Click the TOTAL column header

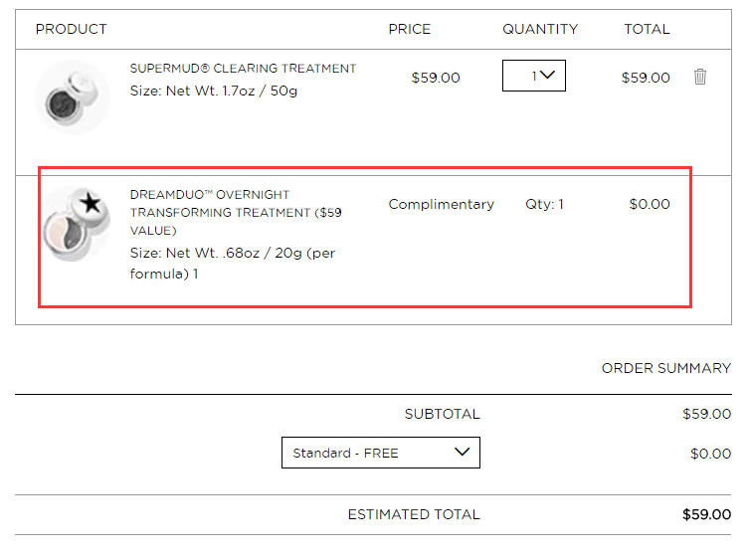(647, 29)
